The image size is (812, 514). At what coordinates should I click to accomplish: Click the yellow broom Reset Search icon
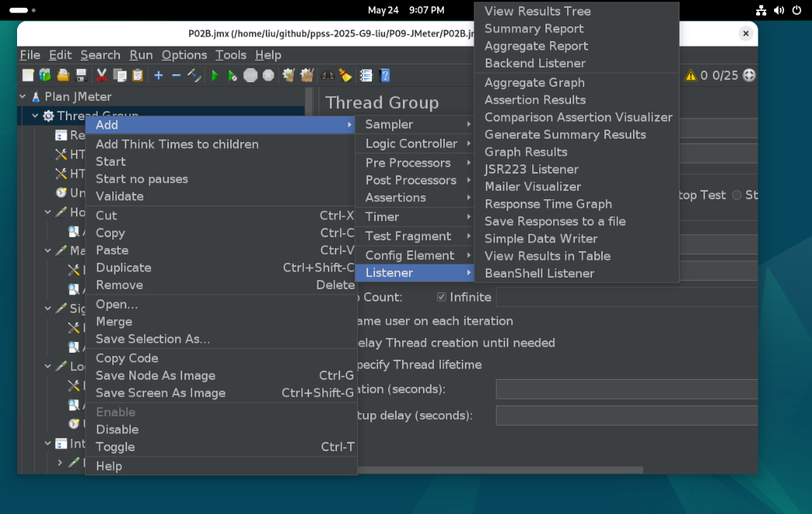coord(346,76)
